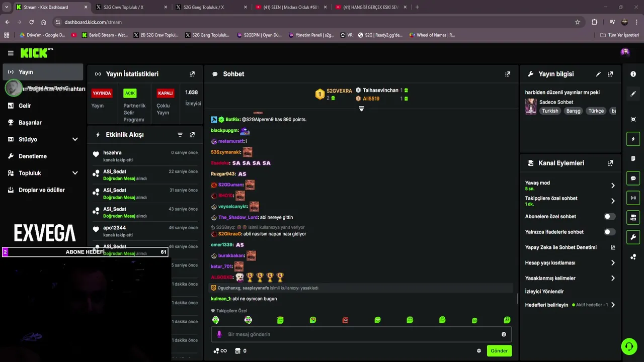Screen dimensions: 644x362
Task: Toggle the lightning bolt panel in the right sidebar
Action: (x=633, y=139)
